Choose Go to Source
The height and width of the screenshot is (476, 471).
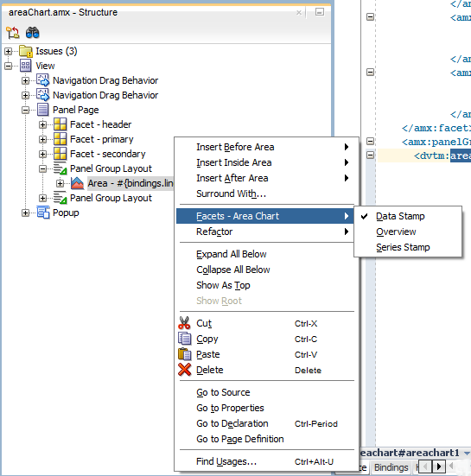click(x=264, y=392)
